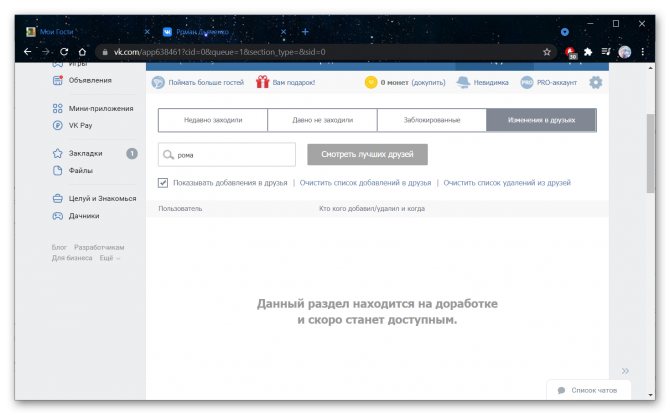Click the vertical page scrollbar
Screen dimensions: 670x415
pyautogui.click(x=650, y=153)
